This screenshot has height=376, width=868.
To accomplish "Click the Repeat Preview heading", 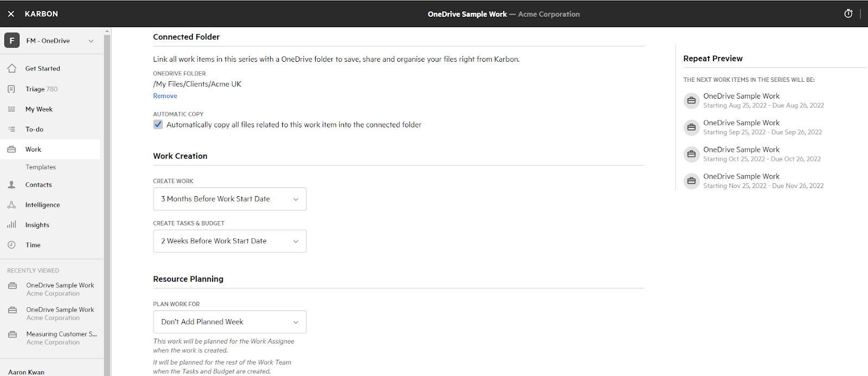I will pyautogui.click(x=713, y=59).
